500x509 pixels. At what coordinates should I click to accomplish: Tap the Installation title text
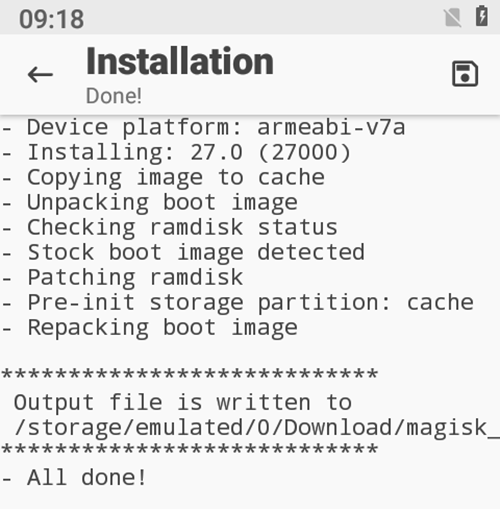pos(180,61)
